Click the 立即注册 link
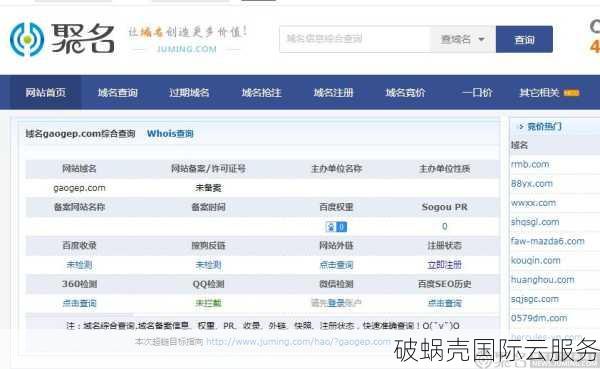Viewport: 600px width, 369px height. pyautogui.click(x=444, y=265)
